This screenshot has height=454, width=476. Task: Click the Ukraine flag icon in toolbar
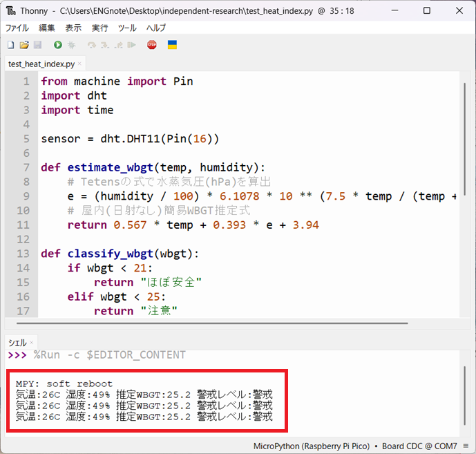coord(172,45)
